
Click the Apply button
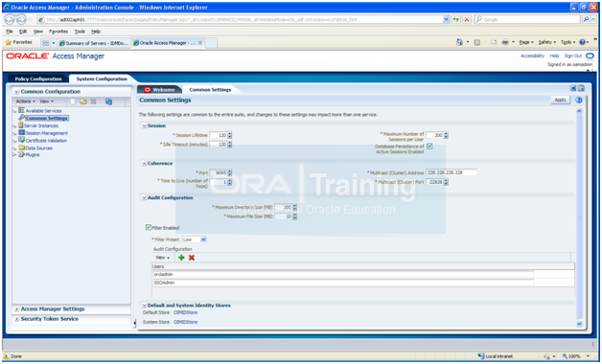[x=560, y=100]
